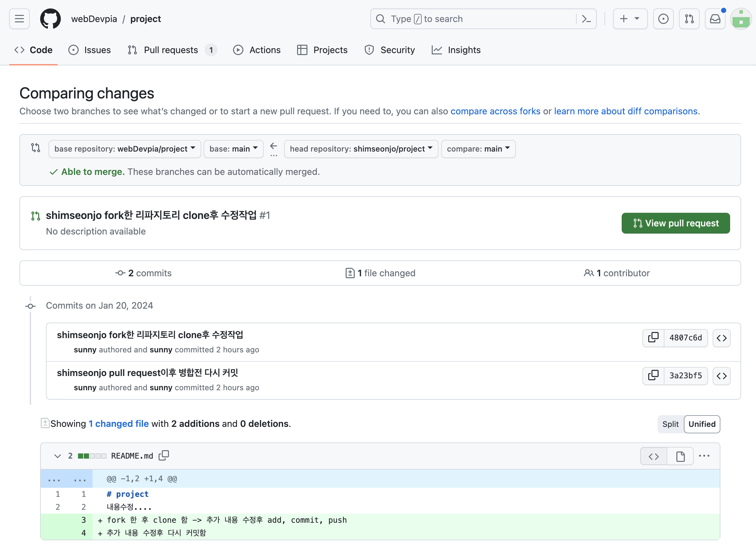This screenshot has height=548, width=756.
Task: Open the compare: main branch dropdown
Action: coord(478,149)
